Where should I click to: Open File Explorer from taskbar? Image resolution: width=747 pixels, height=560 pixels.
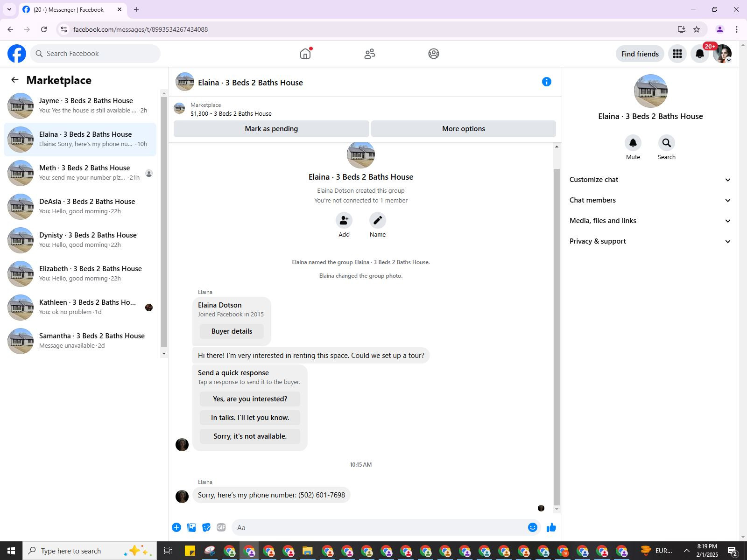pos(307,551)
